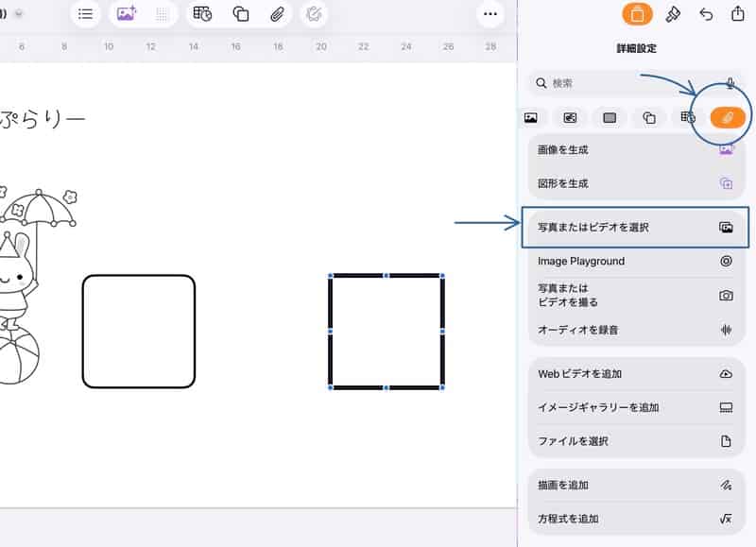Open the table-with-clock toolbar icon
This screenshot has width=756, height=547.
pos(202,14)
